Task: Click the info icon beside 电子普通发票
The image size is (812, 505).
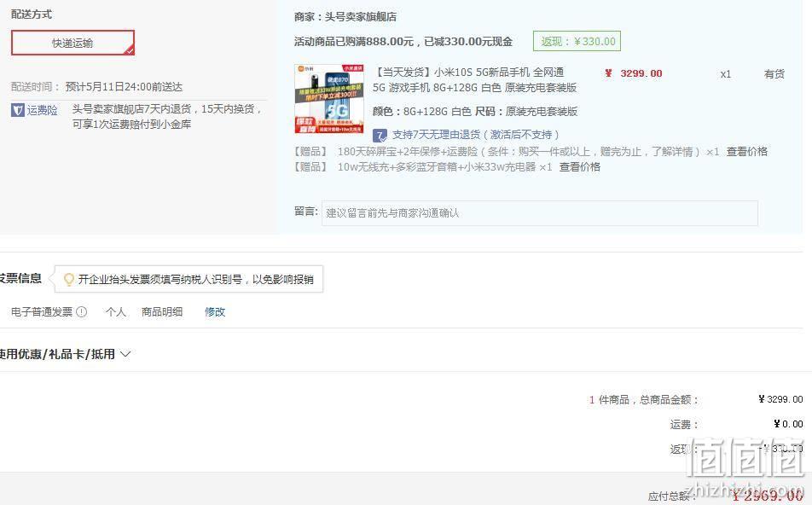Action: pos(81,312)
